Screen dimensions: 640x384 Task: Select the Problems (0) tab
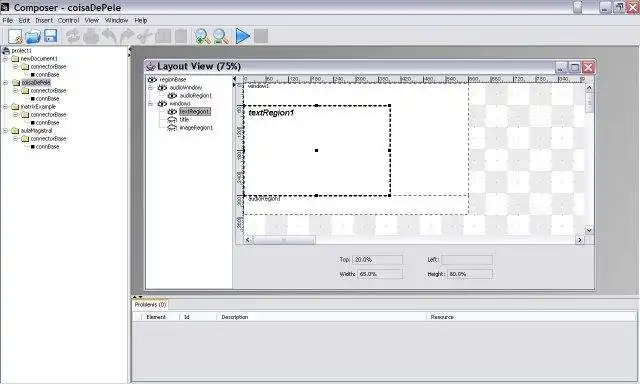pyautogui.click(x=150, y=305)
